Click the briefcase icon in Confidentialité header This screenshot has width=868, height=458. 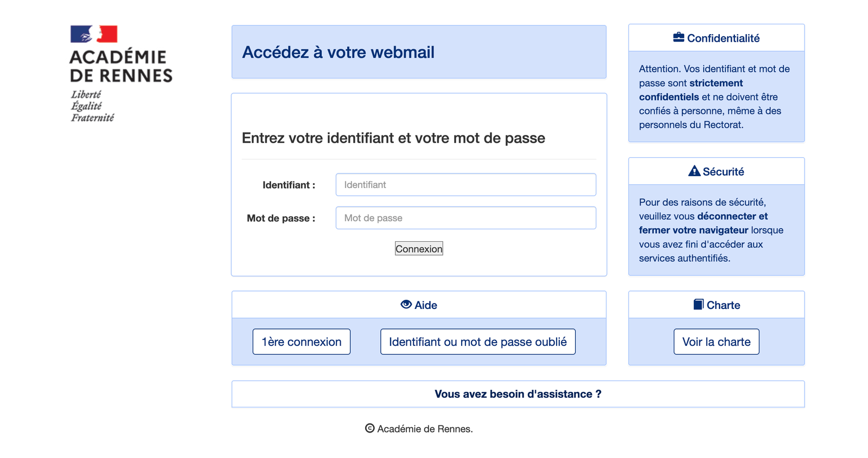pos(679,37)
